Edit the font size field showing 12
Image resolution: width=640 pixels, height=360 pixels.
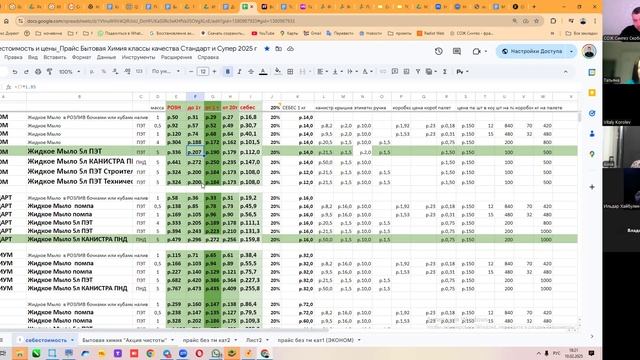(203, 72)
